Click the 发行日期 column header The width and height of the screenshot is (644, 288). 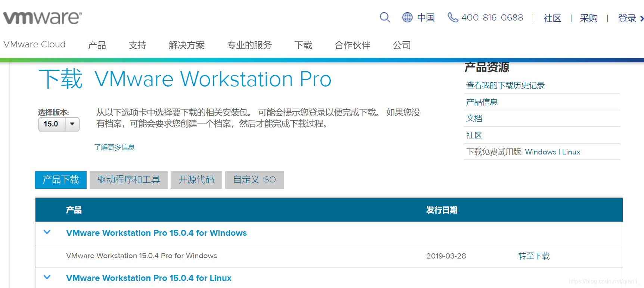click(442, 210)
